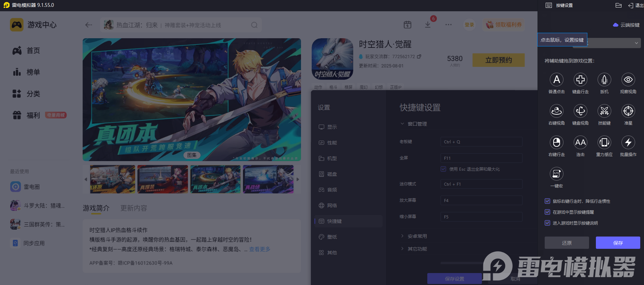Click the search magnifier icon

[x=254, y=25]
